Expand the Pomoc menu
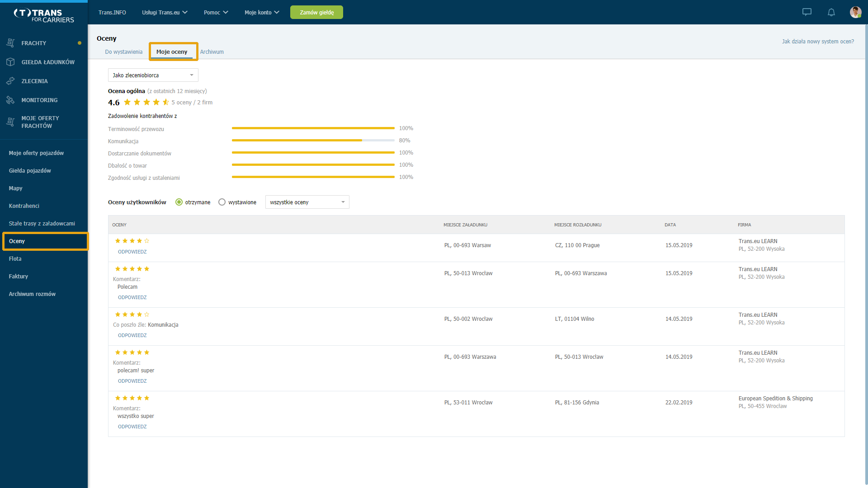This screenshot has height=488, width=868. tap(216, 12)
